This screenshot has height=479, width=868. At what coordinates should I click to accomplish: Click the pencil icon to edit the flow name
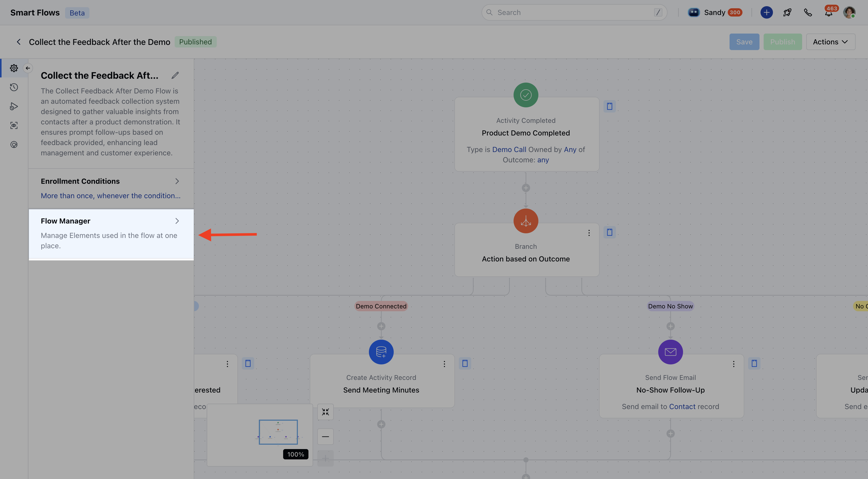(x=175, y=75)
